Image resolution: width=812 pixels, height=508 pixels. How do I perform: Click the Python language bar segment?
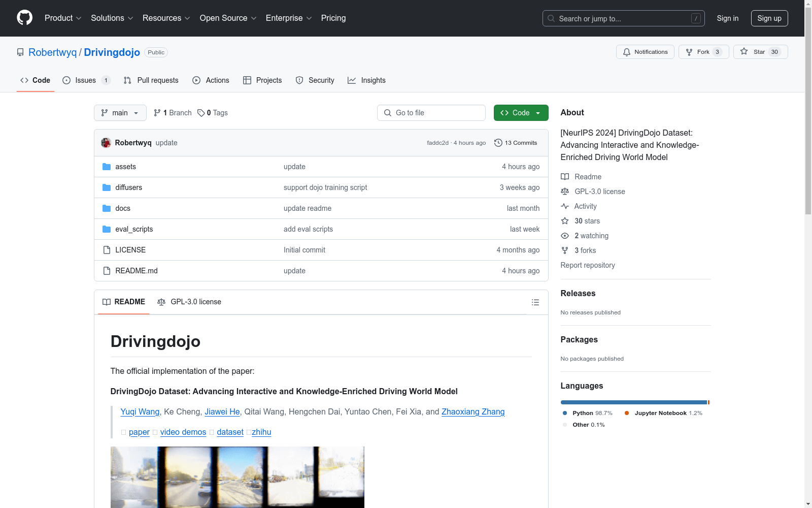634,402
